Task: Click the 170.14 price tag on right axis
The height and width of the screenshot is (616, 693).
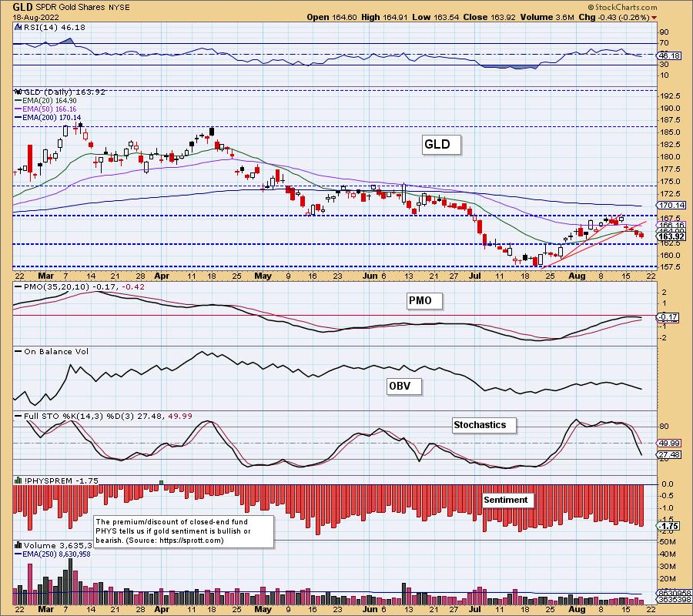Action: [671, 205]
